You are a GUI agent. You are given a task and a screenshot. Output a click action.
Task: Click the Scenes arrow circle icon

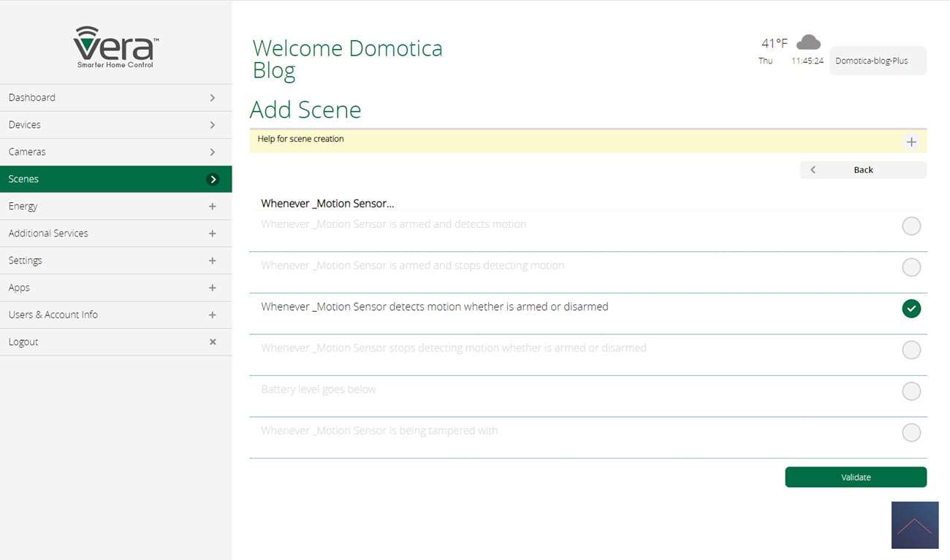click(x=213, y=179)
